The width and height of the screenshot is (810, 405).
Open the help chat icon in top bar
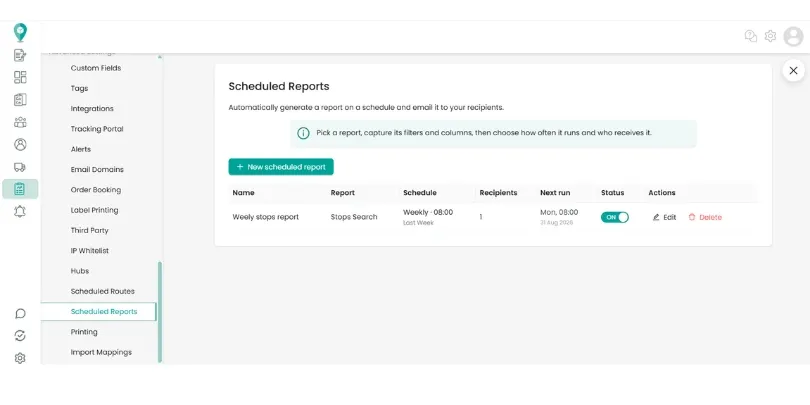(751, 36)
